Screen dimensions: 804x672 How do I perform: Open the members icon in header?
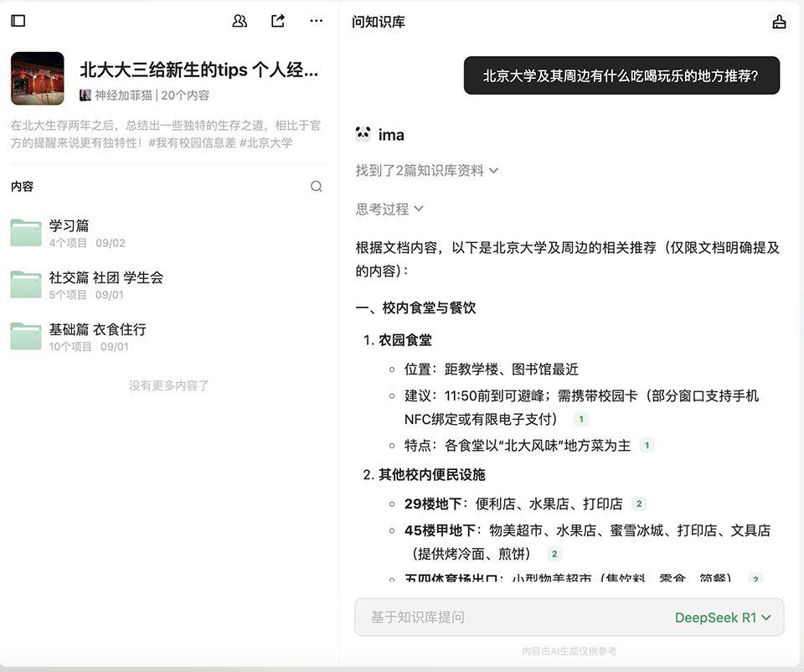coord(240,21)
